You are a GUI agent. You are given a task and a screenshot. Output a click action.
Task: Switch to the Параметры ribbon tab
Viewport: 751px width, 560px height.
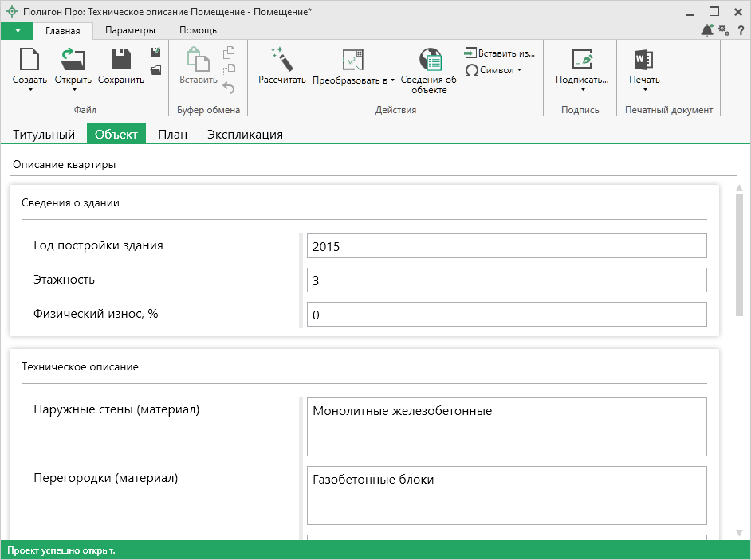130,30
